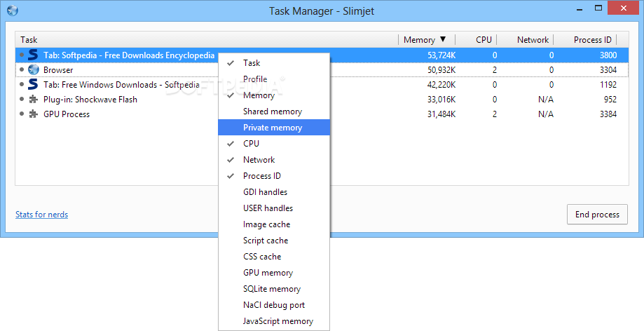Click memory value 33,016K
This screenshot has width=644, height=331.
coord(441,100)
